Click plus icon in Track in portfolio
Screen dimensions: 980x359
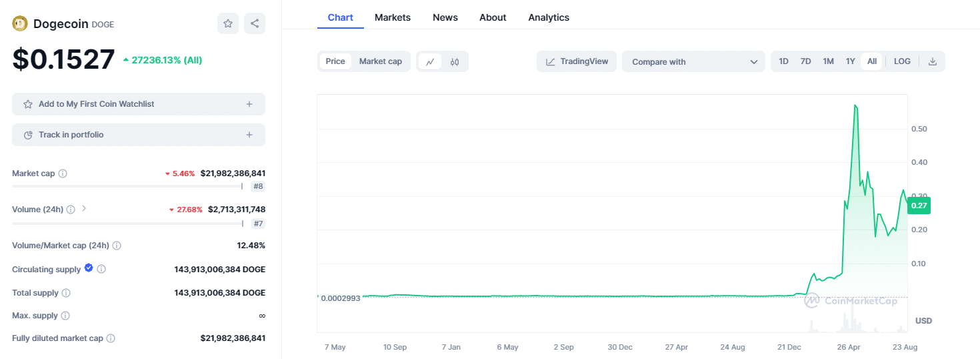(x=249, y=135)
